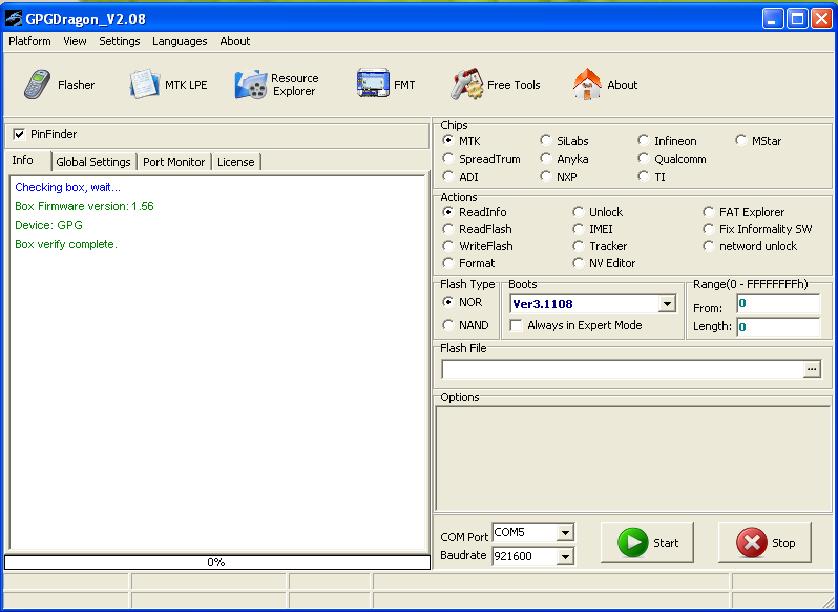Select the MTK chip radio button
Viewport: 838px width, 612px height.
click(448, 141)
